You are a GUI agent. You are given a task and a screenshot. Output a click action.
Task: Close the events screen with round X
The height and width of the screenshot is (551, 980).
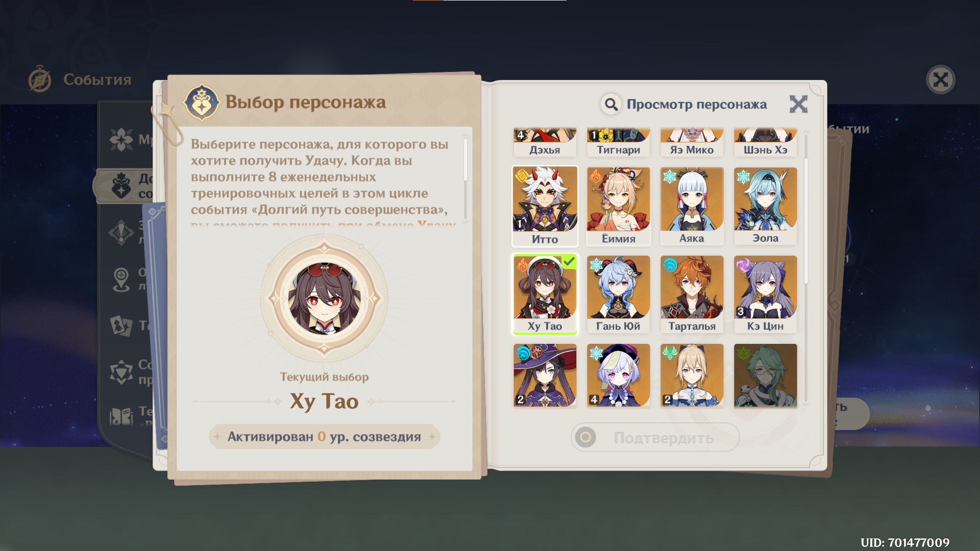click(940, 80)
